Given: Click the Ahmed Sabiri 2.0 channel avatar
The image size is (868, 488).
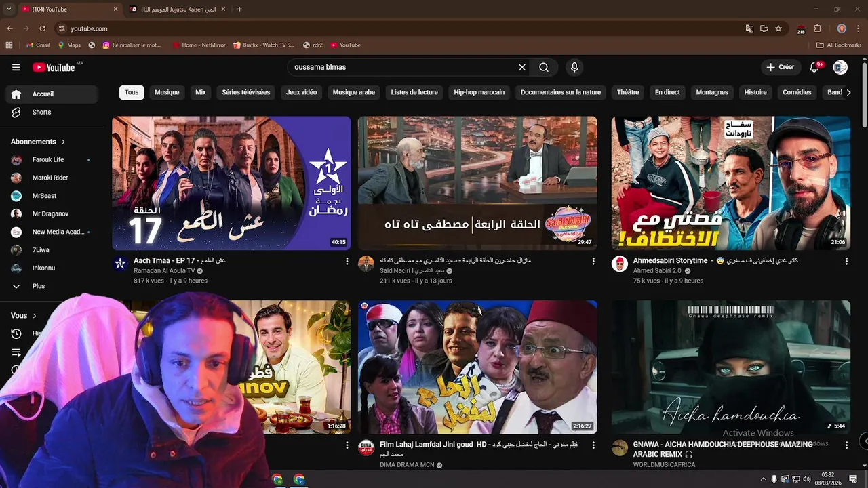Looking at the screenshot, I should pos(620,264).
